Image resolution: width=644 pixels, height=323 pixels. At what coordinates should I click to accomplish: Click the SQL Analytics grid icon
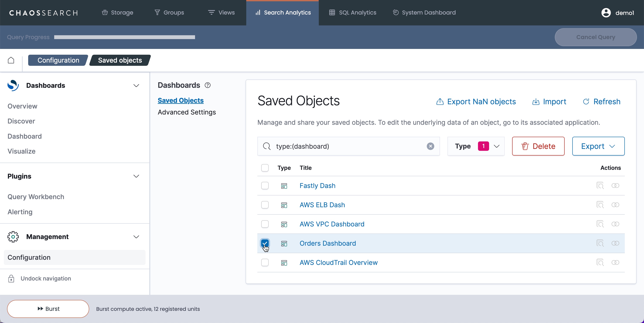(x=332, y=13)
